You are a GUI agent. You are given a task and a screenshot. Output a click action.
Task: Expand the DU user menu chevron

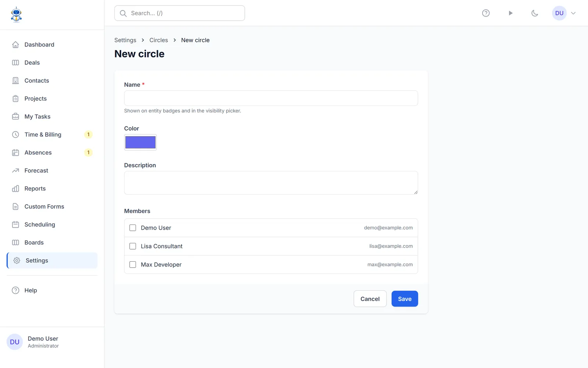(x=573, y=13)
